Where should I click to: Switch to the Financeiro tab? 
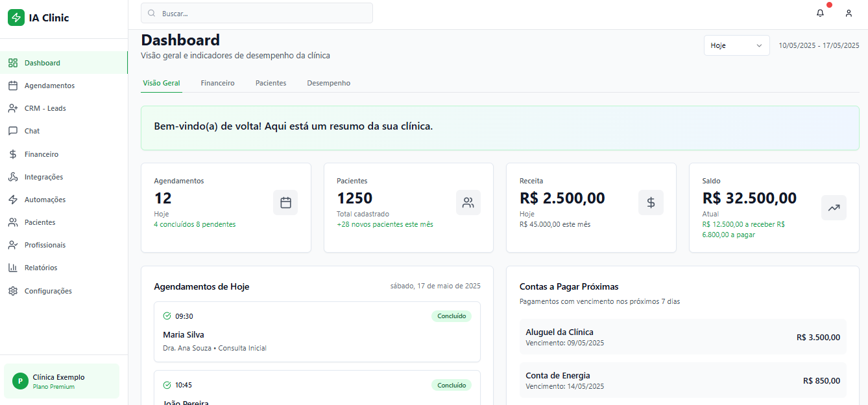(x=218, y=83)
